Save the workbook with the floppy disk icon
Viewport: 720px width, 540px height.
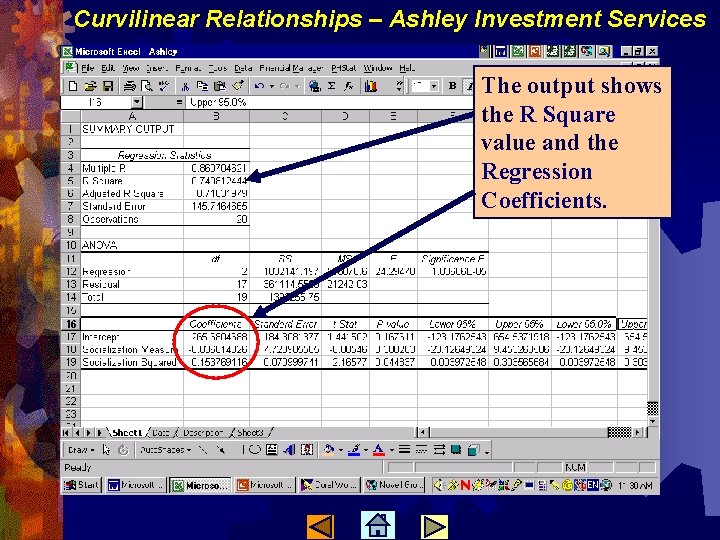coord(107,86)
